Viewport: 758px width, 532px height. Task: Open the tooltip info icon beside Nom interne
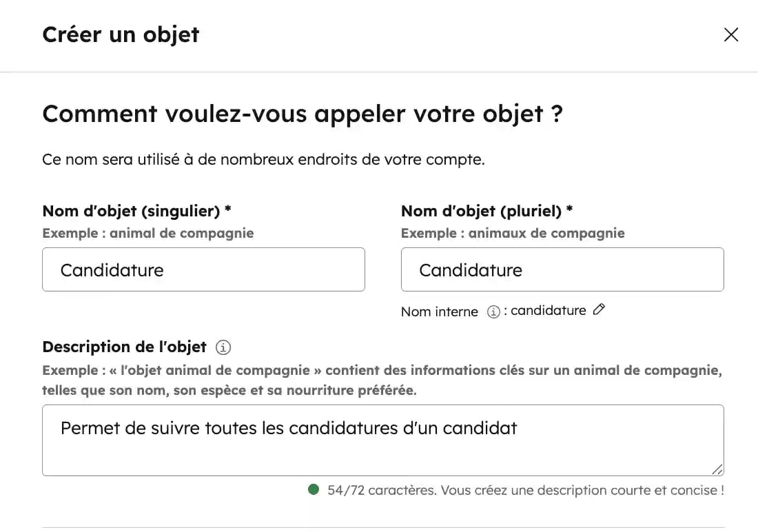click(493, 311)
